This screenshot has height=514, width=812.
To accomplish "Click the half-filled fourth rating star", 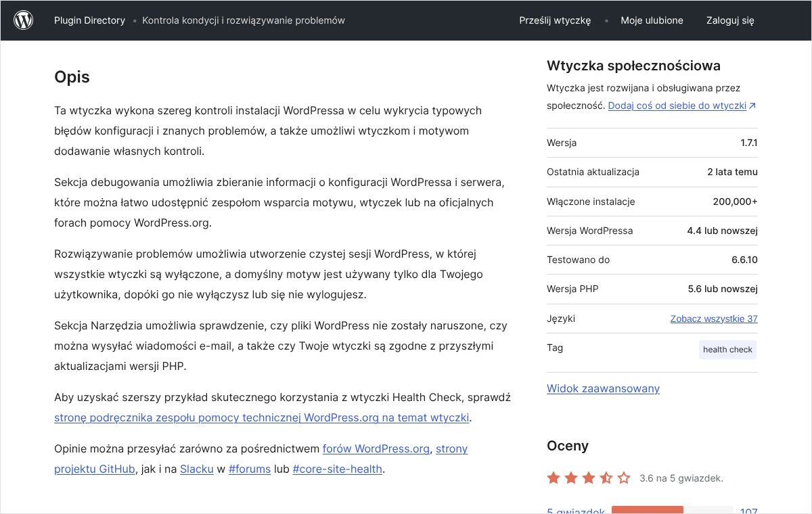I will pyautogui.click(x=606, y=478).
